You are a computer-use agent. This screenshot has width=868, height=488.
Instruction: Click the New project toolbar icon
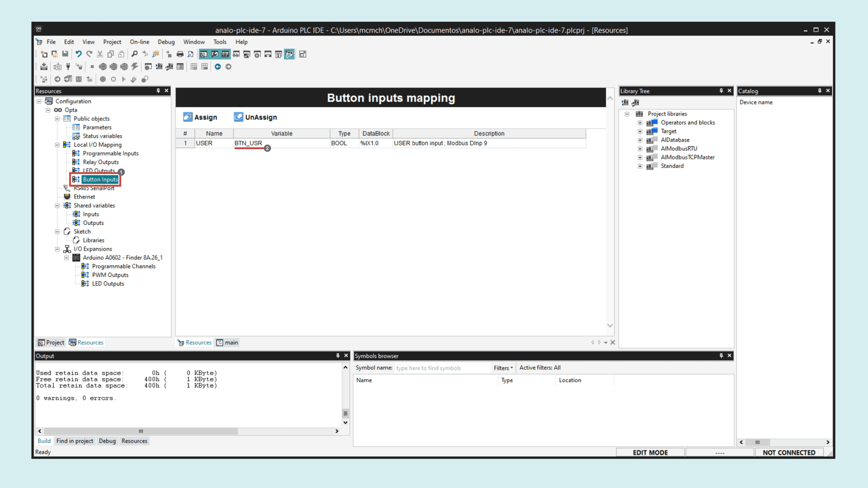(44, 54)
